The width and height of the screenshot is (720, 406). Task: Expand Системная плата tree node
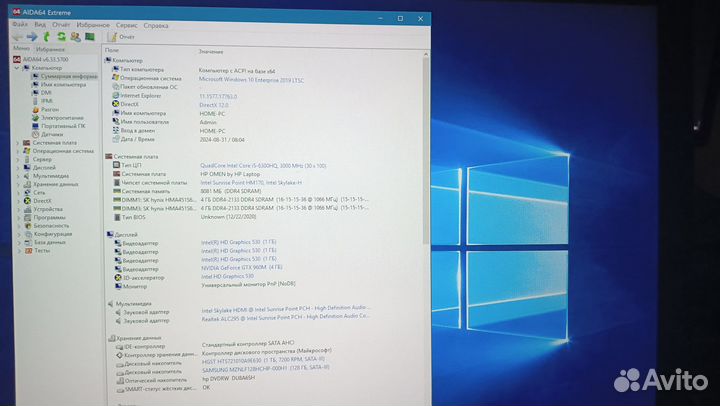pyautogui.click(x=16, y=143)
